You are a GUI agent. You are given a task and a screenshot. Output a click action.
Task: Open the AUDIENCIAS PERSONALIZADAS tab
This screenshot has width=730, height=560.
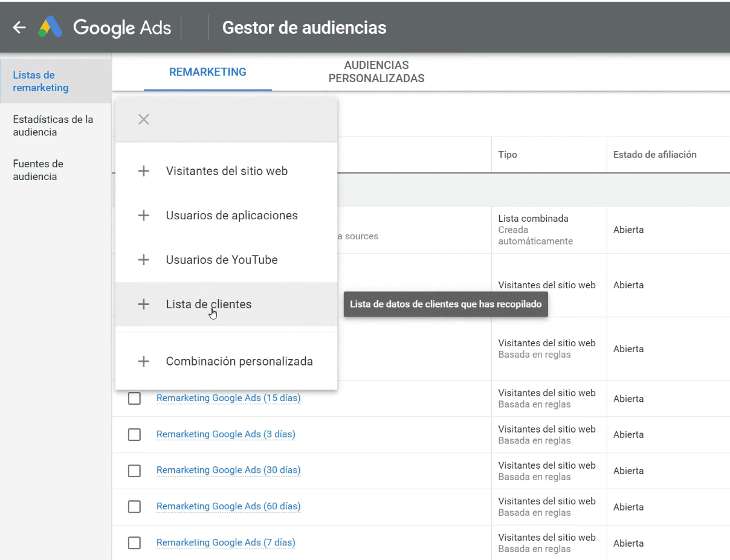tap(376, 72)
